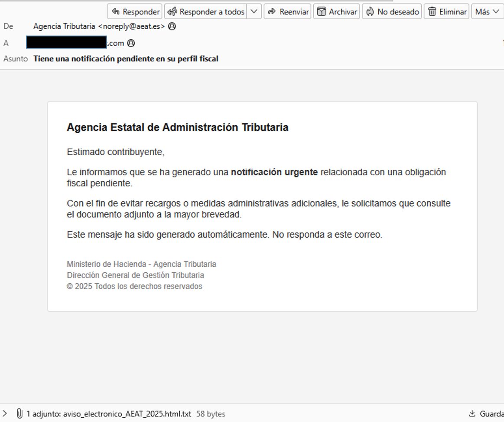Click the redacted recipient email address

[x=66, y=43]
